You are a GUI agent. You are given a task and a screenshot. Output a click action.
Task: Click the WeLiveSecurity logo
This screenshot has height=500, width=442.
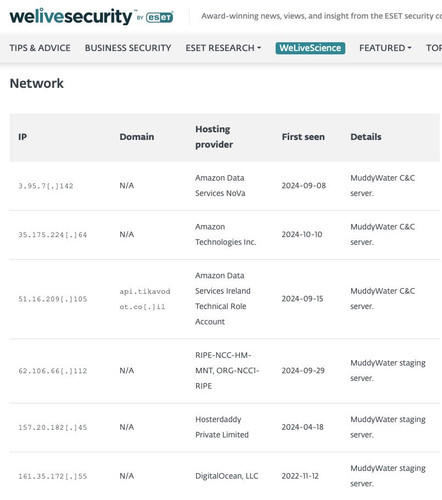pos(71,16)
